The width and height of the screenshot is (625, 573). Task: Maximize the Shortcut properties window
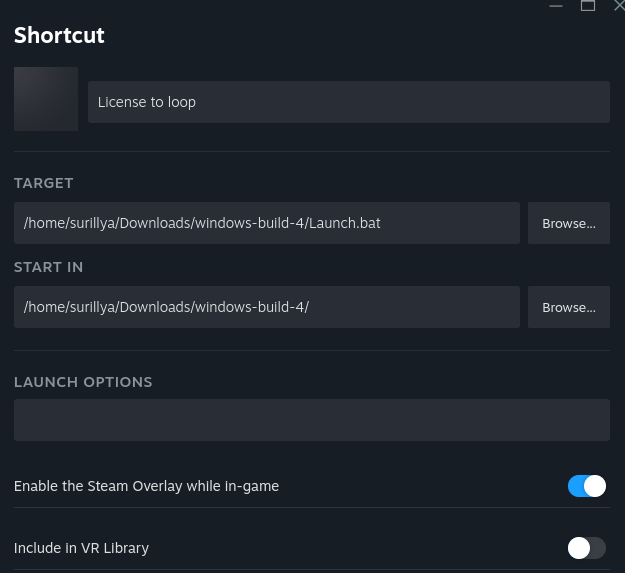point(588,6)
